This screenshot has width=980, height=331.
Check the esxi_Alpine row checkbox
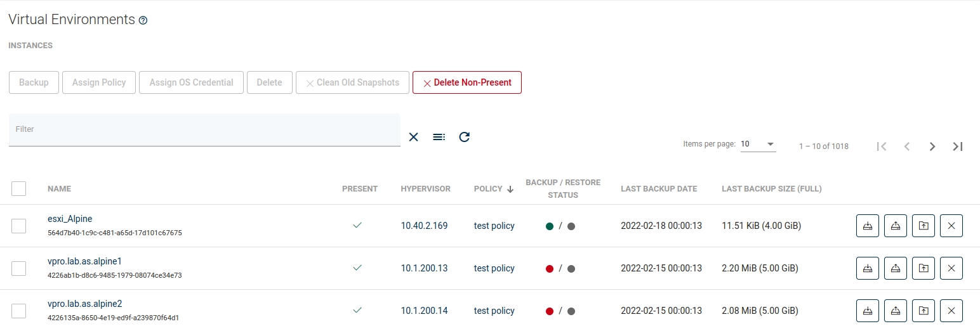click(x=18, y=226)
